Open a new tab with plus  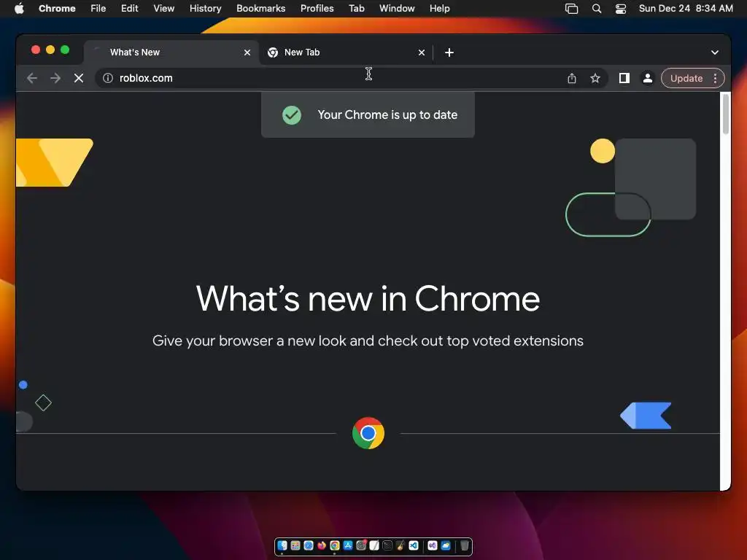449,52
